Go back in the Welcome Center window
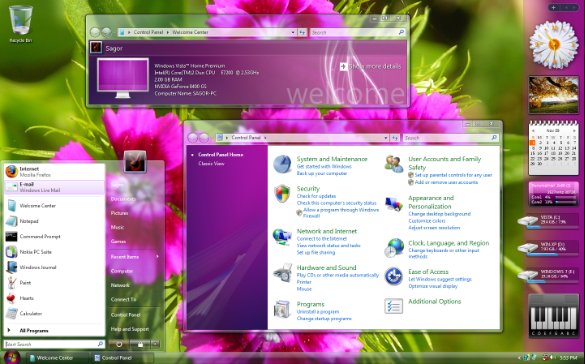Screen dimensions: 585x364 pos(95,32)
